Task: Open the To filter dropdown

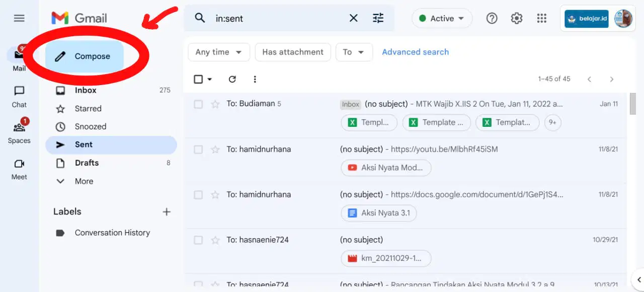Action: pos(354,52)
